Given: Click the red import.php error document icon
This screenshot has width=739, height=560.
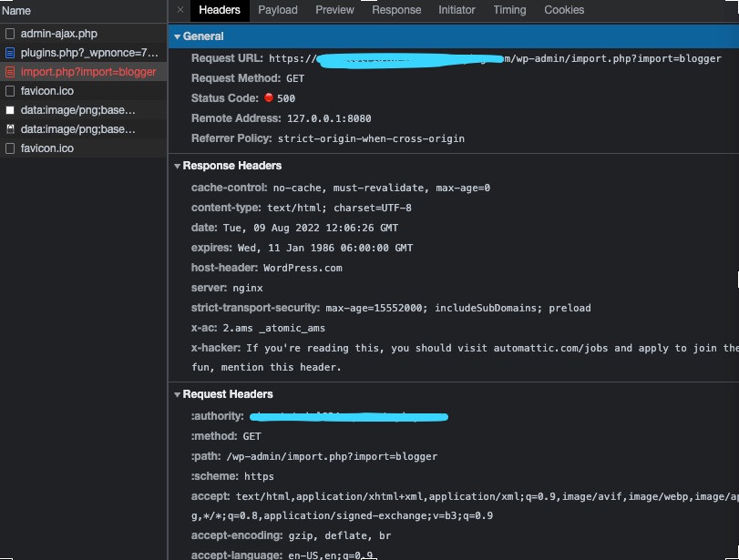Looking at the screenshot, I should pos(10,72).
